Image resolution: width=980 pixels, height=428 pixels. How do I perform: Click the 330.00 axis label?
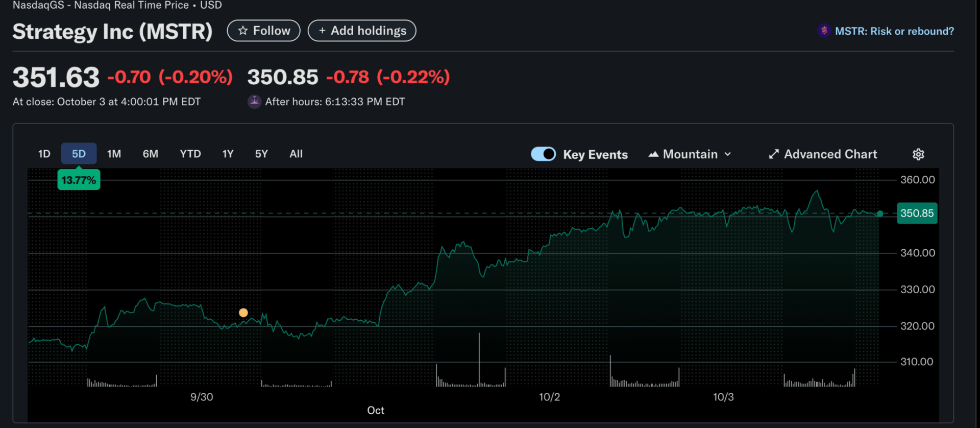(x=918, y=290)
